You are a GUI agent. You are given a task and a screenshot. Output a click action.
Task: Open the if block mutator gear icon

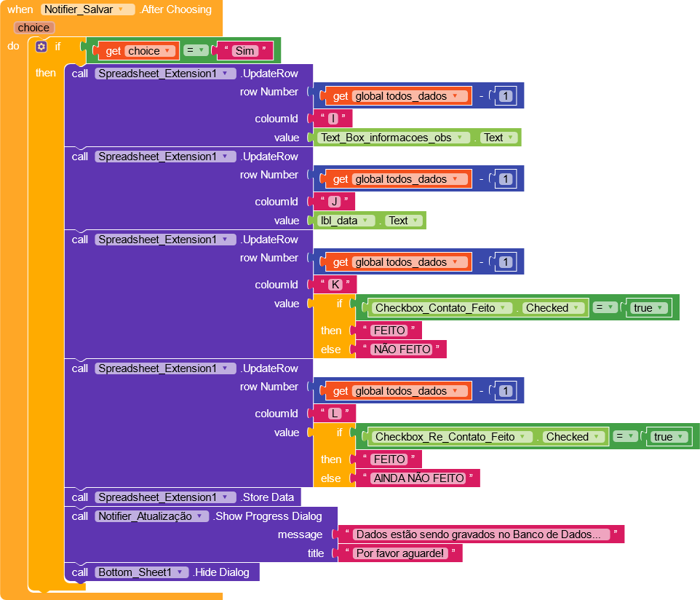(41, 47)
